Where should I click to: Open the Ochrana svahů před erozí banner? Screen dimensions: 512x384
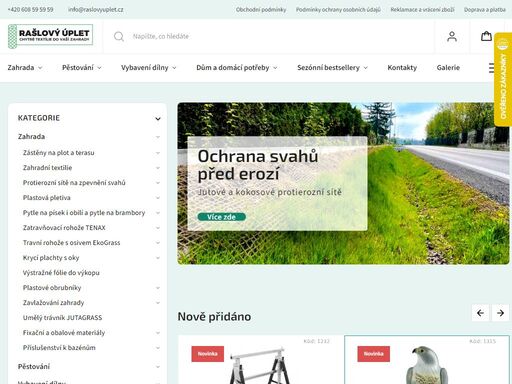pos(343,183)
